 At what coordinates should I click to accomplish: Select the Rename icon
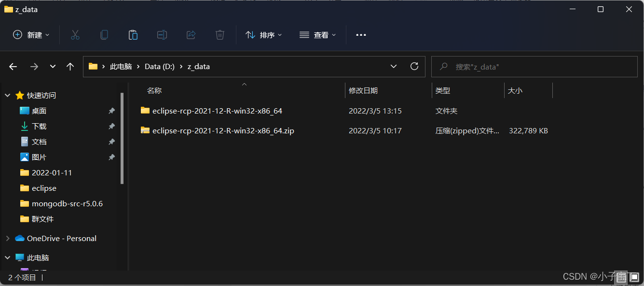(x=162, y=34)
